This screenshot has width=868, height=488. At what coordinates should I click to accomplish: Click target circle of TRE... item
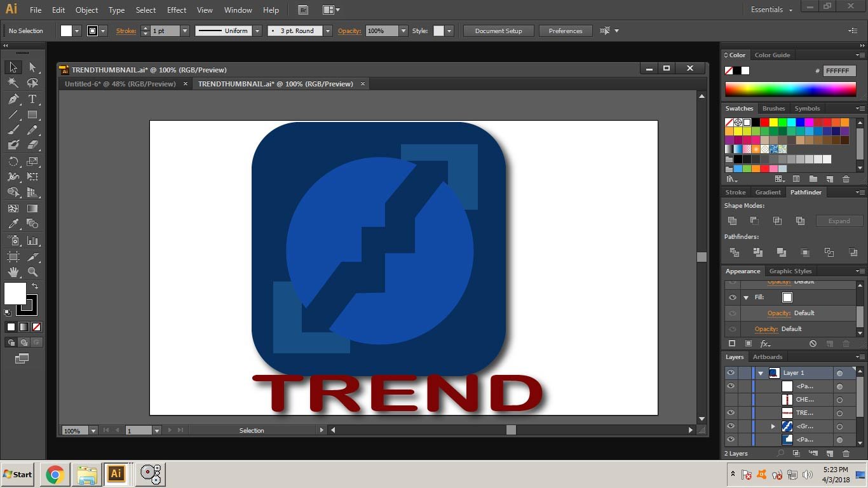point(839,413)
